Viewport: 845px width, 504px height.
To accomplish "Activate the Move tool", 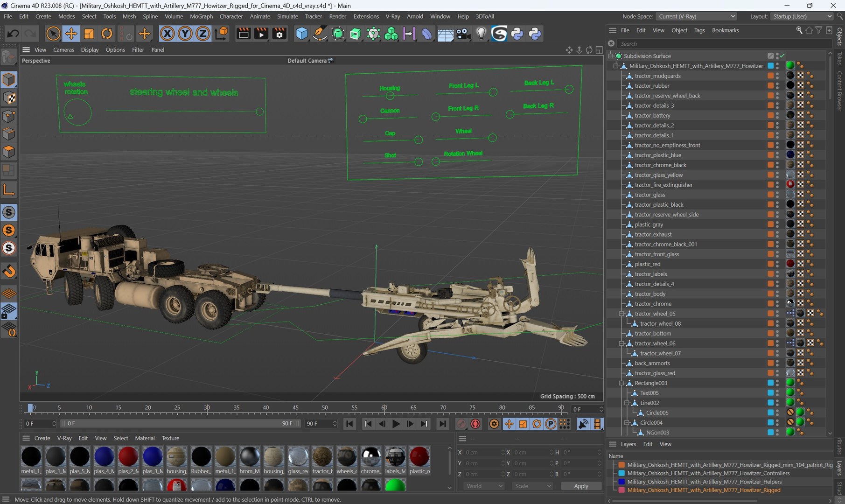I will click(x=71, y=34).
